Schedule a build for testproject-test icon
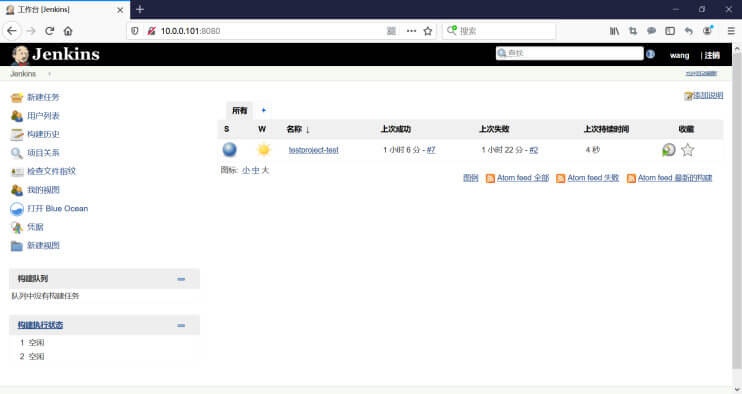Image resolution: width=742 pixels, height=394 pixels. (x=668, y=150)
